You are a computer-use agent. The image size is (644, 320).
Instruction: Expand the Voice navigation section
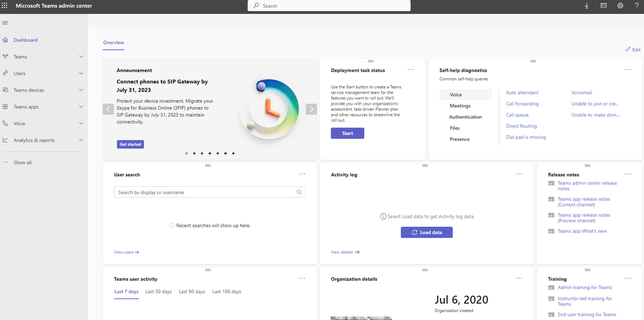[81, 124]
